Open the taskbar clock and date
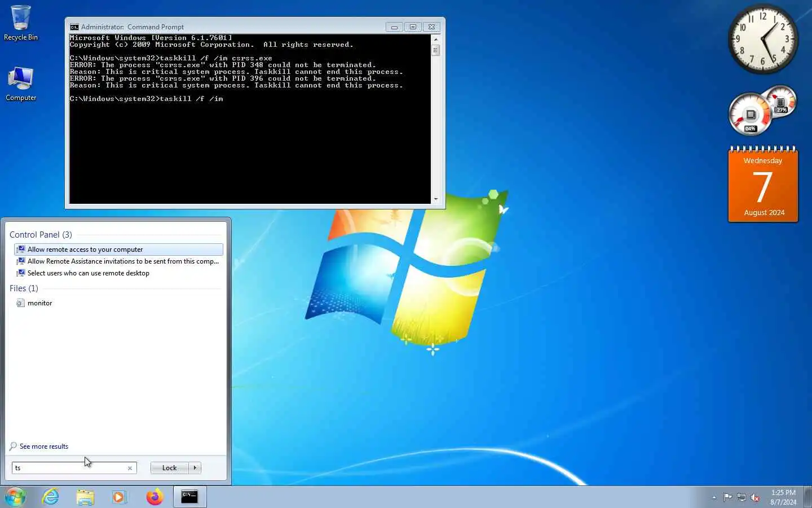The image size is (812, 508). pos(783,497)
